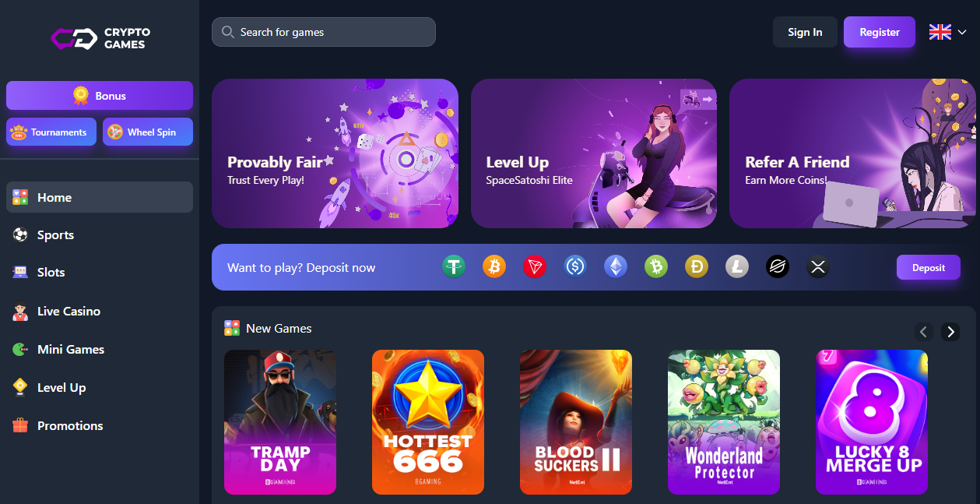Select the XRP coin icon
This screenshot has width=980, height=504.
pyautogui.click(x=818, y=267)
